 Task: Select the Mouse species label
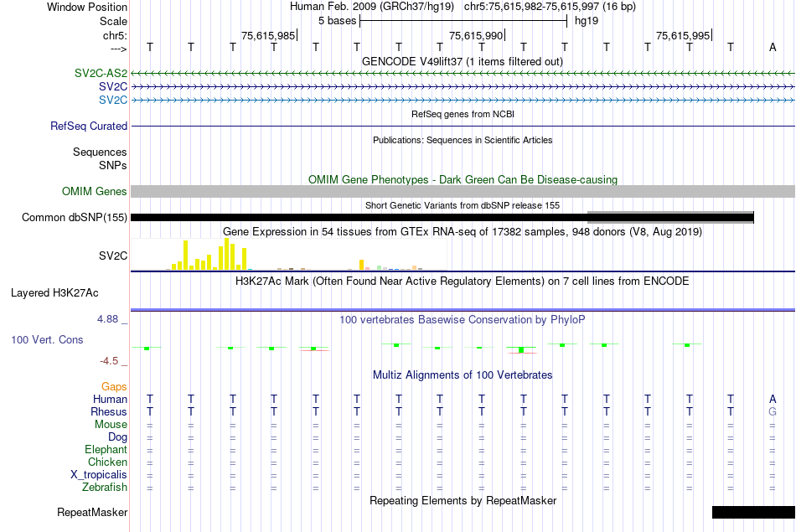[111, 425]
